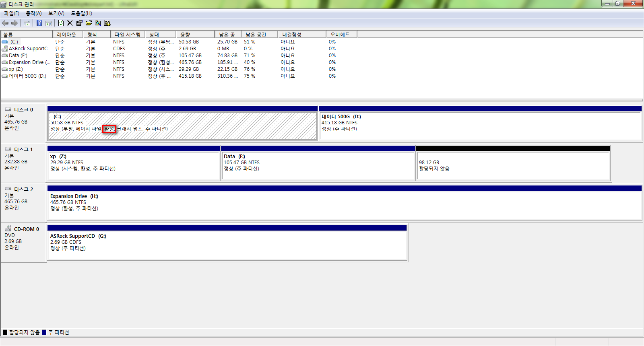Select the Expansion Drive volume list row
Screen dimensions: 644x346
pos(179,62)
